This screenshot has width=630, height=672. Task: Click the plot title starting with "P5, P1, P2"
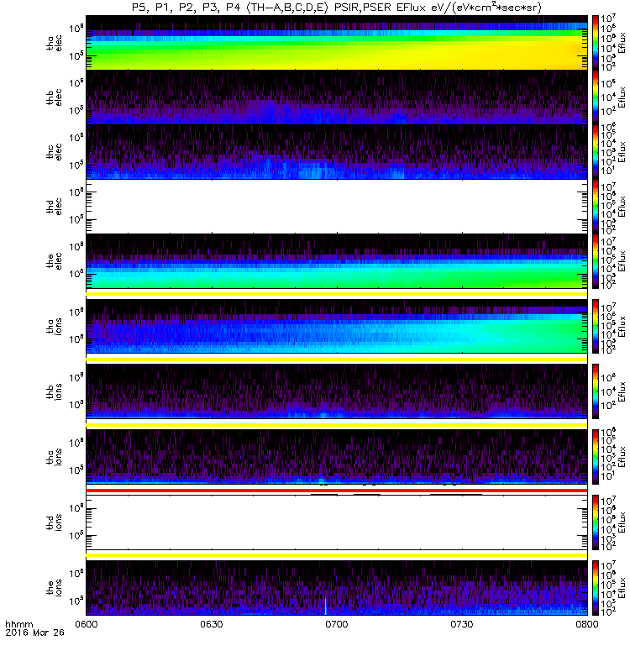click(337, 8)
